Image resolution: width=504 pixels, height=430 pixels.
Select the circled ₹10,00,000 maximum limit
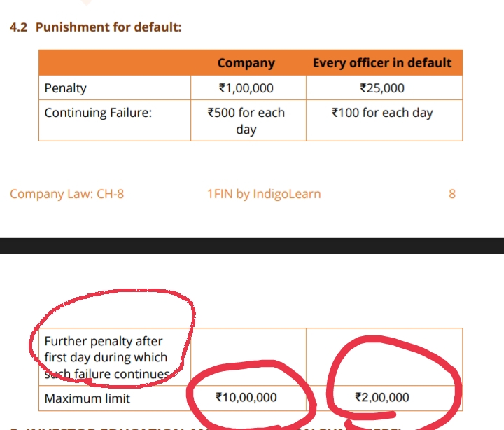coord(246,398)
